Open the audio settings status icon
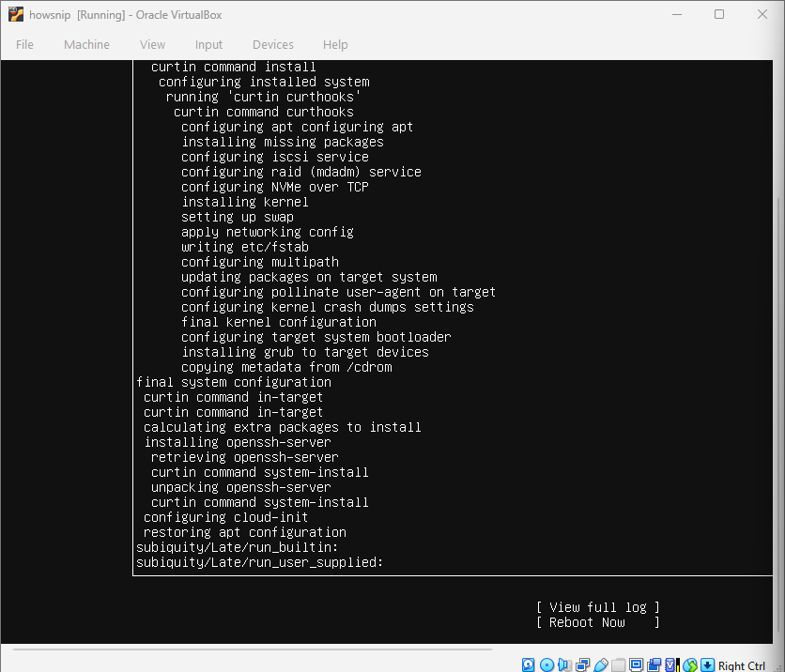Viewport: 785px width, 672px height. (564, 665)
